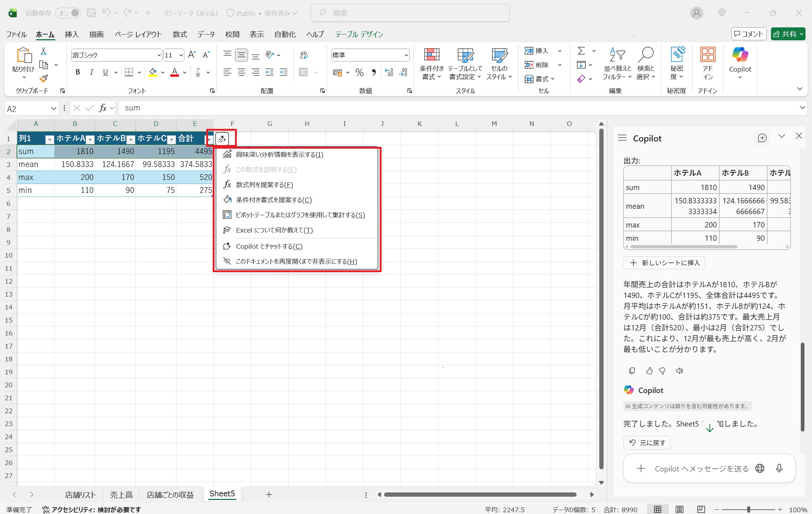
Task: Toggle the AutoSave switch
Action: (68, 13)
